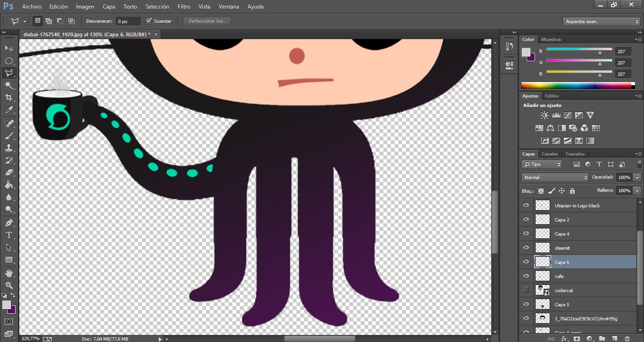Open the Capas panel flyout menu
The width and height of the screenshot is (644, 342).
638,154
